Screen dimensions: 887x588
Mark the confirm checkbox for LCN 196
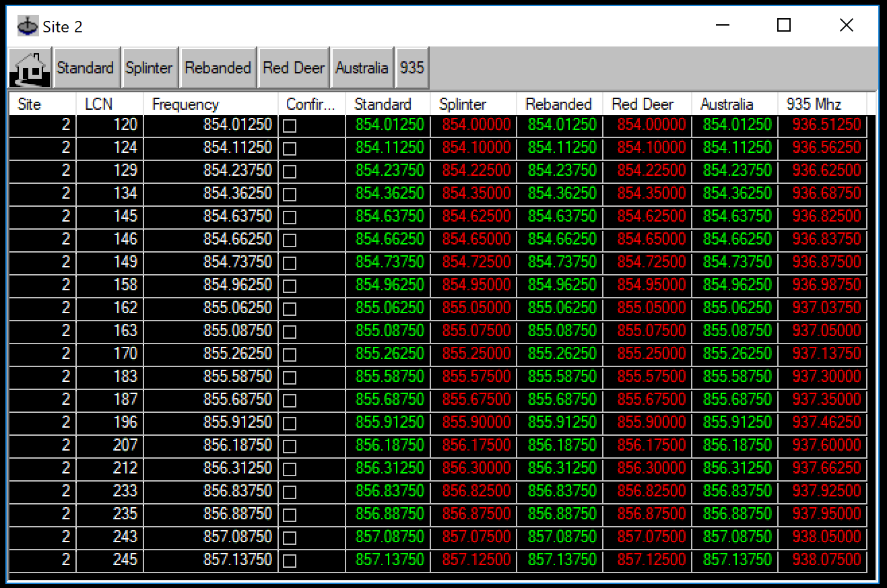tap(290, 424)
